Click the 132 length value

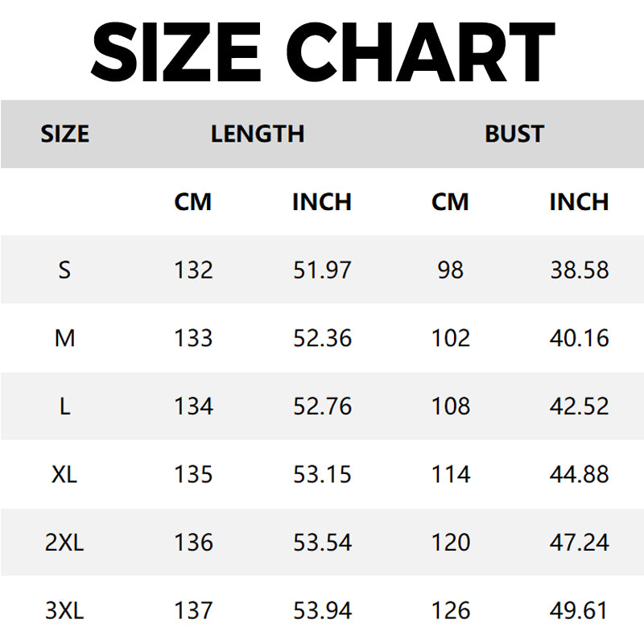[x=193, y=270]
